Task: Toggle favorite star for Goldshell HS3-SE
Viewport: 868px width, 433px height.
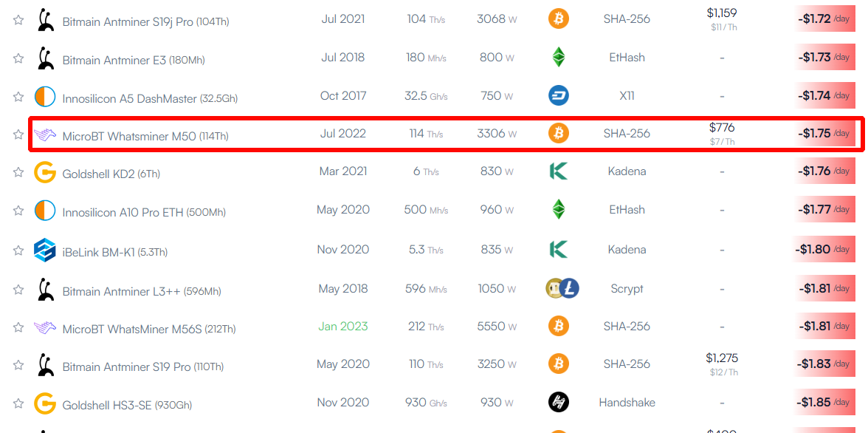Action: tap(18, 403)
